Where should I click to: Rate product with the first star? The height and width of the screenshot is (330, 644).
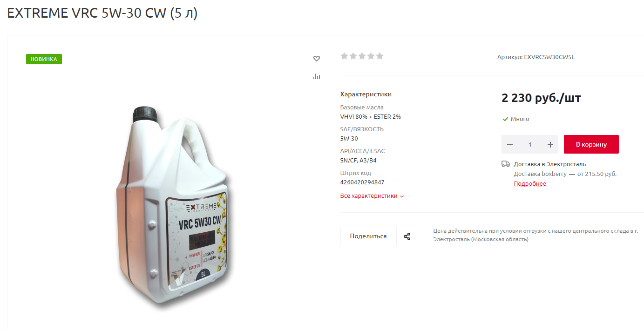point(345,56)
